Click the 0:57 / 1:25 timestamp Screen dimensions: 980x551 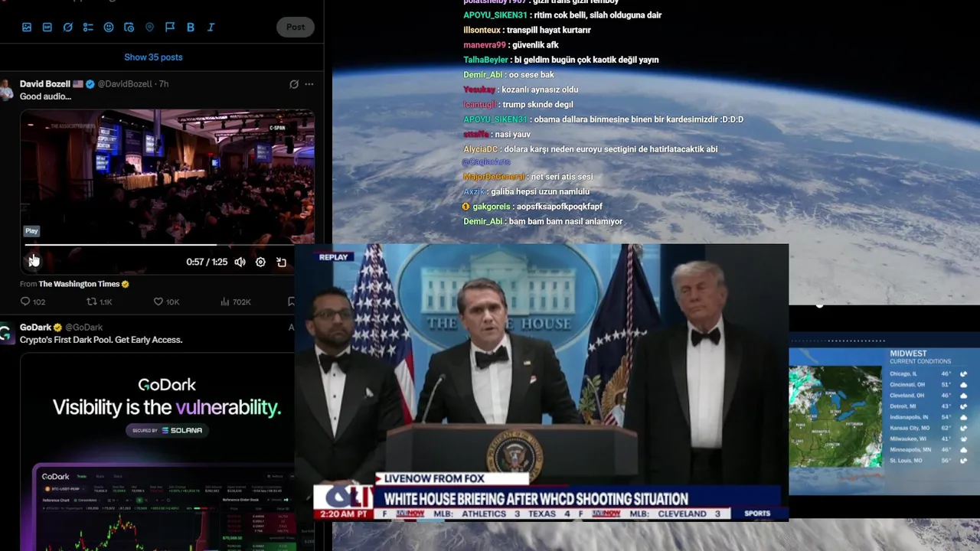[207, 262]
